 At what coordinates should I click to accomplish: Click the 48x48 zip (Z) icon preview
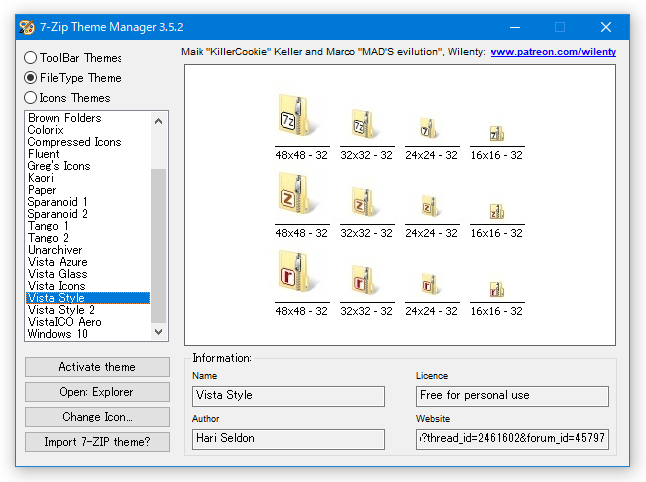pyautogui.click(x=297, y=194)
